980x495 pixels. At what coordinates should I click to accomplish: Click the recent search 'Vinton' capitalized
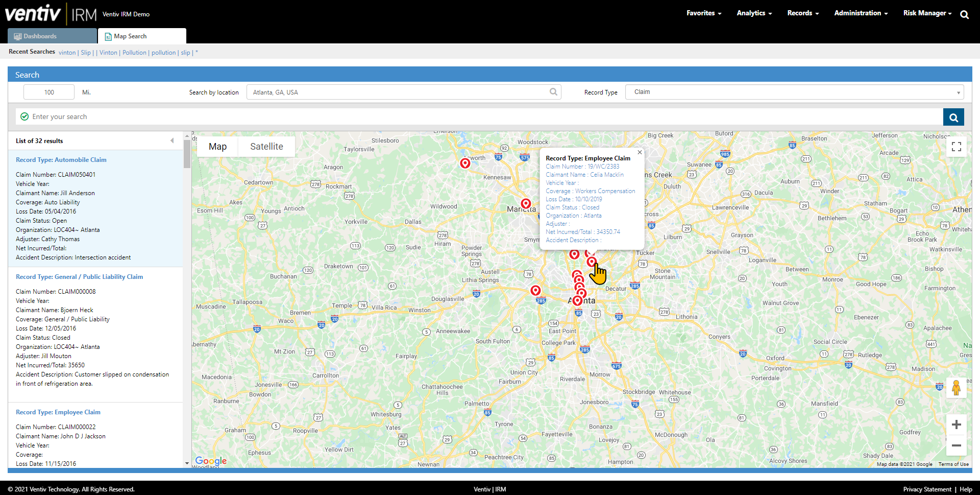tap(108, 53)
